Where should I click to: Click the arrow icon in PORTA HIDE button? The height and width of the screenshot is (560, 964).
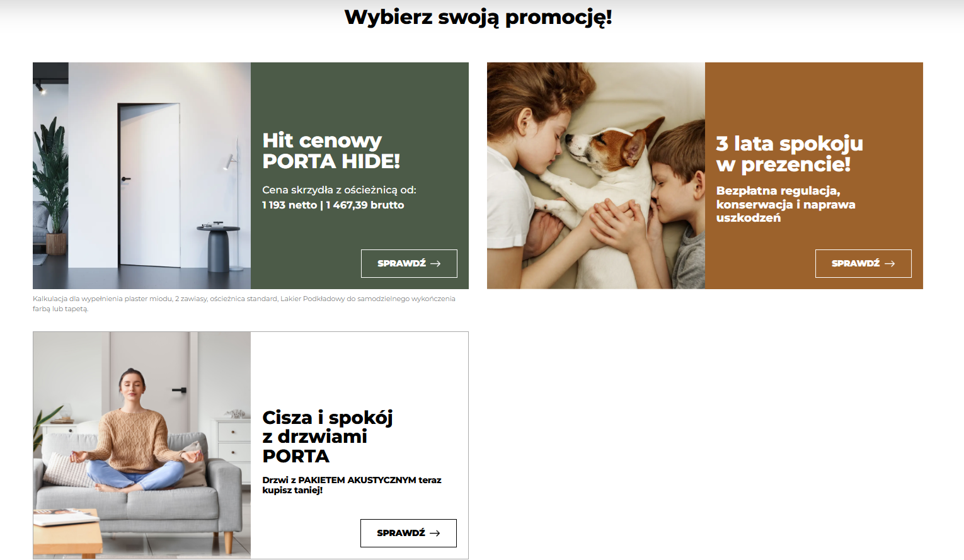click(x=435, y=263)
